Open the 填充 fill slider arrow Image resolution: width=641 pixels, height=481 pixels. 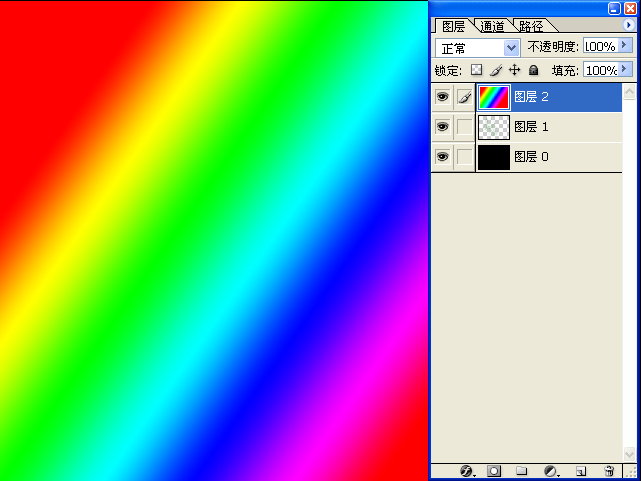pyautogui.click(x=624, y=69)
